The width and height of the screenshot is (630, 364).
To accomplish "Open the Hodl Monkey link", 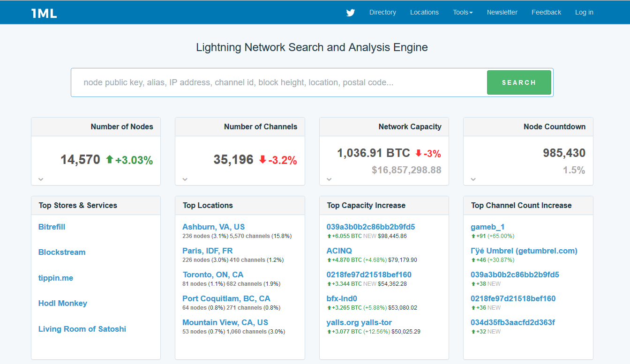I will (63, 303).
